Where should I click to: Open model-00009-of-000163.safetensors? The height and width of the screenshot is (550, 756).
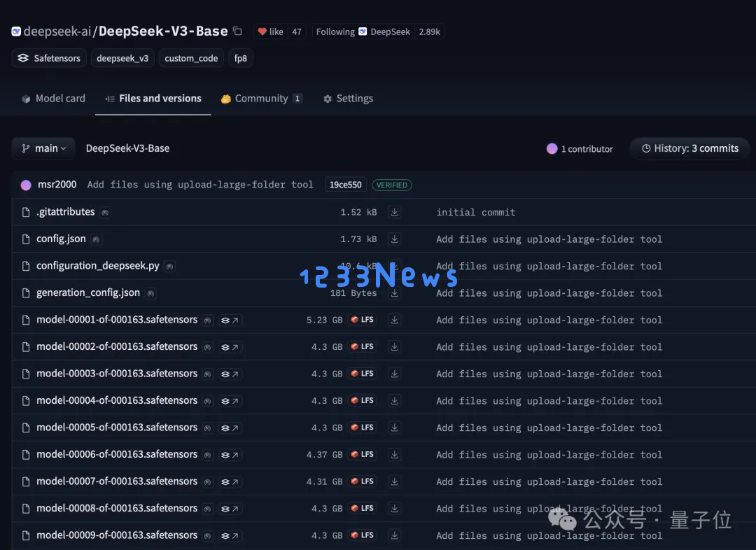tap(117, 535)
